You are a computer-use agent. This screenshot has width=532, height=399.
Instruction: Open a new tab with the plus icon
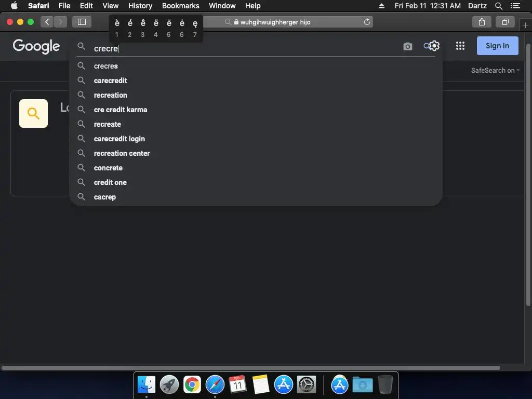pyautogui.click(x=525, y=25)
